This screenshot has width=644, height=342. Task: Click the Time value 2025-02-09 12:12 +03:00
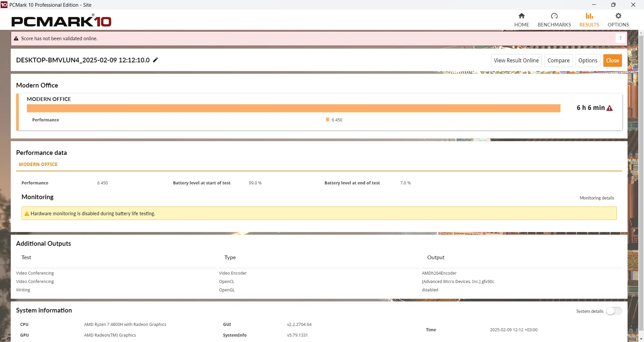pos(514,330)
